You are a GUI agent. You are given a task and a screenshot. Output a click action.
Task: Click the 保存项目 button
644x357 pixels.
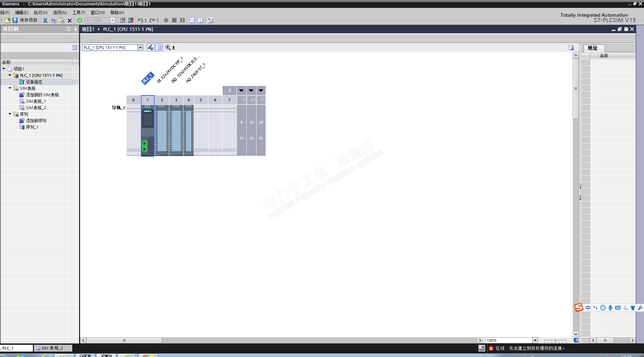(29, 20)
